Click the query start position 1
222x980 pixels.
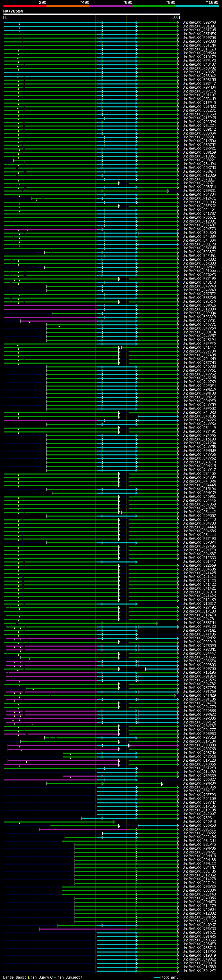5,17
